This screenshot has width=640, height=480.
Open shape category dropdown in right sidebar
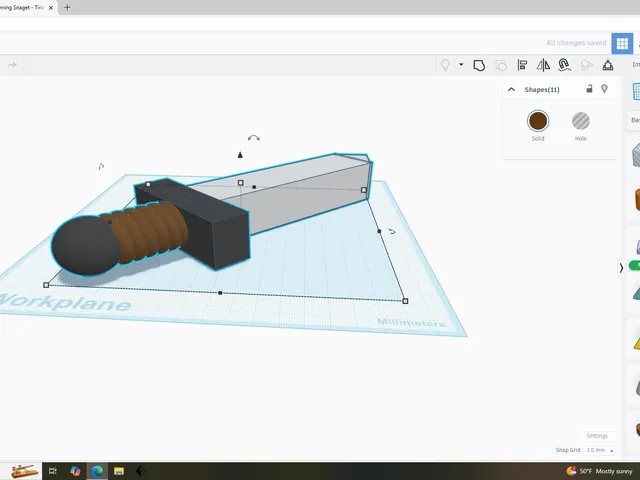[635, 120]
